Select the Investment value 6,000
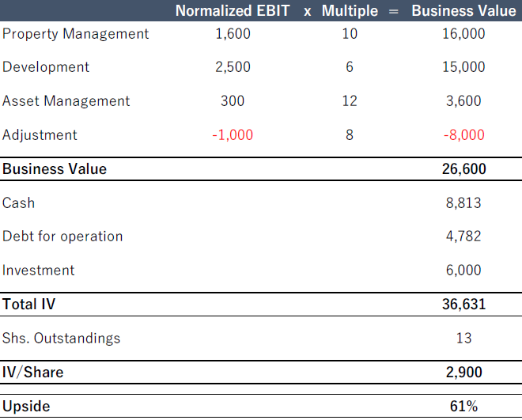The height and width of the screenshot is (420, 522). [x=463, y=271]
